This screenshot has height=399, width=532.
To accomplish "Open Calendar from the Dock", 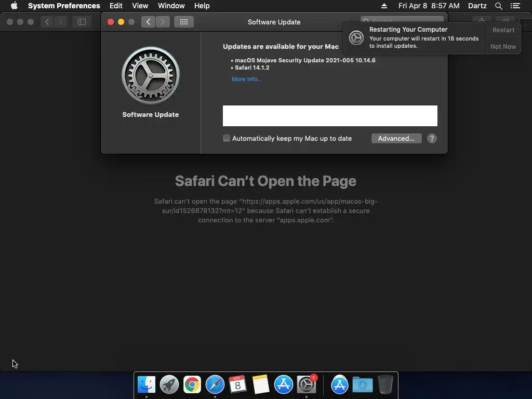I will pyautogui.click(x=237, y=384).
